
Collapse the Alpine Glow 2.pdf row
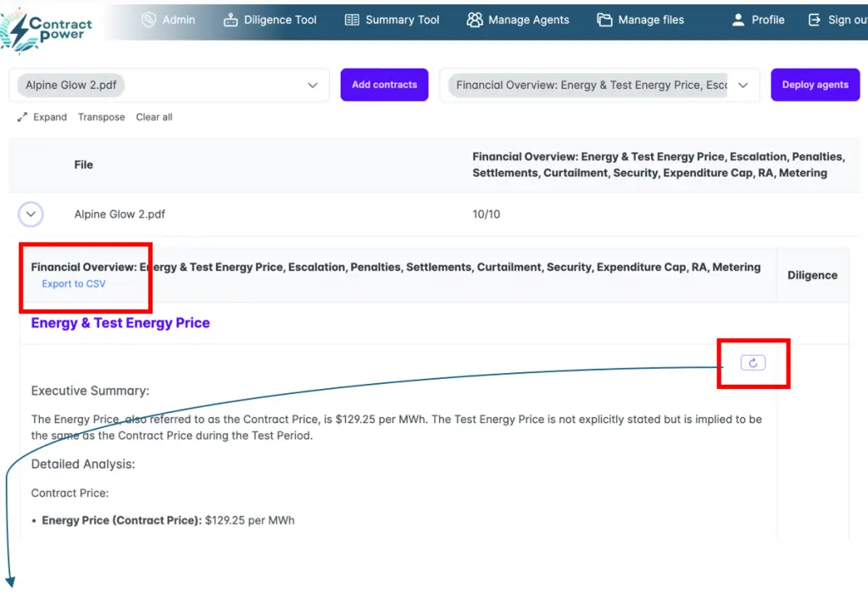click(31, 214)
